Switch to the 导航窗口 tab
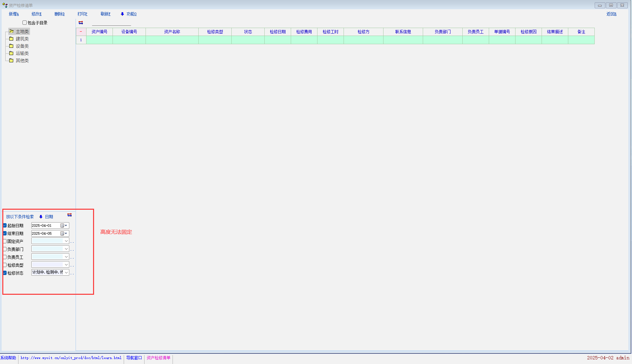 [134, 358]
